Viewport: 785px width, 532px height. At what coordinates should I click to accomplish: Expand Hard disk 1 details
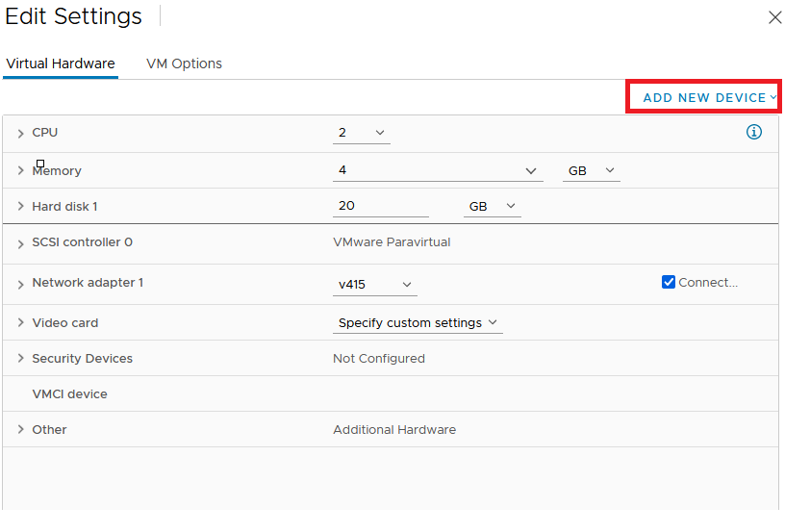click(x=20, y=207)
